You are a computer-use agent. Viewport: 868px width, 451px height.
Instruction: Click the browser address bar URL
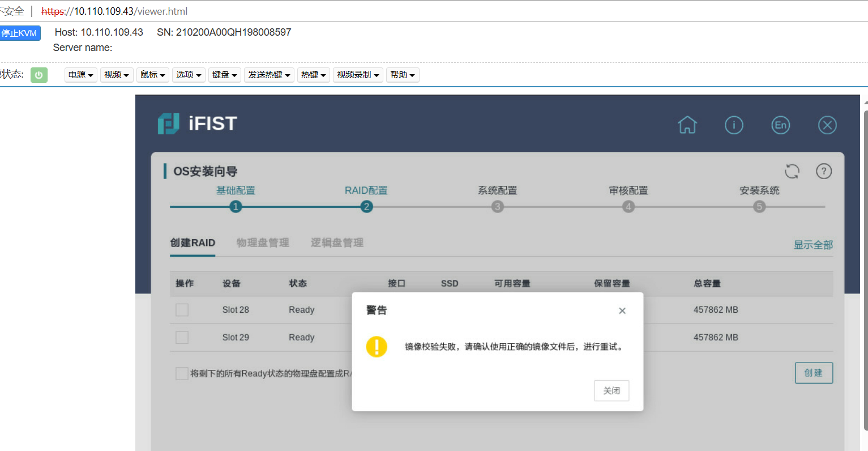[x=114, y=11]
